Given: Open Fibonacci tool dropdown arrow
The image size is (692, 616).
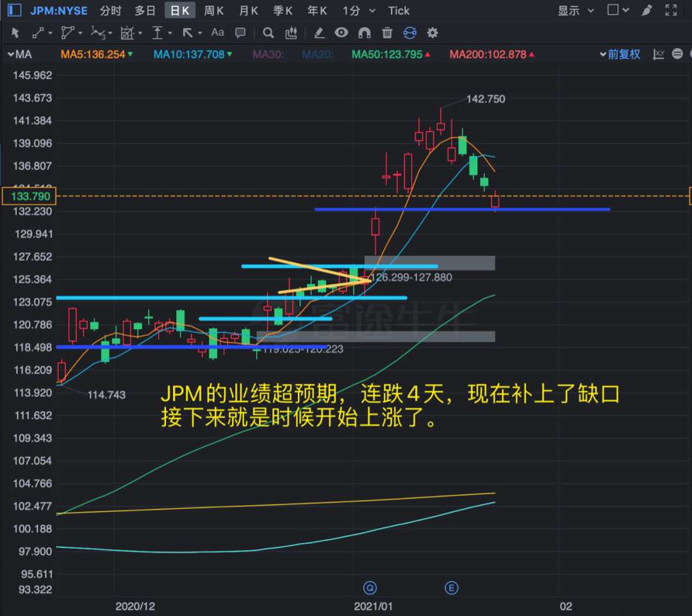Looking at the screenshot, I should [140, 33].
